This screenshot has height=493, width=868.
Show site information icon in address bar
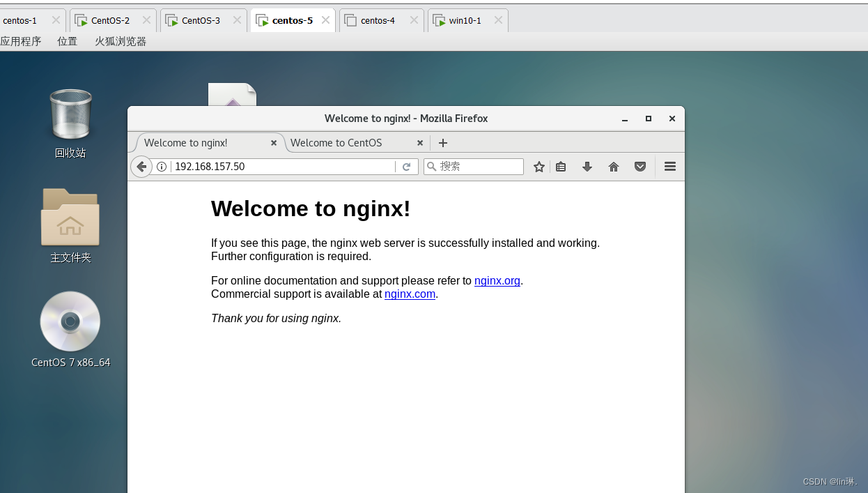[162, 167]
